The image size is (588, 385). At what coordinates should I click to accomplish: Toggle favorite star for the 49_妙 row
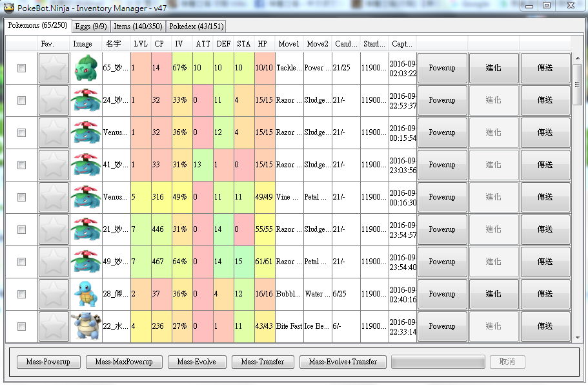pos(54,262)
